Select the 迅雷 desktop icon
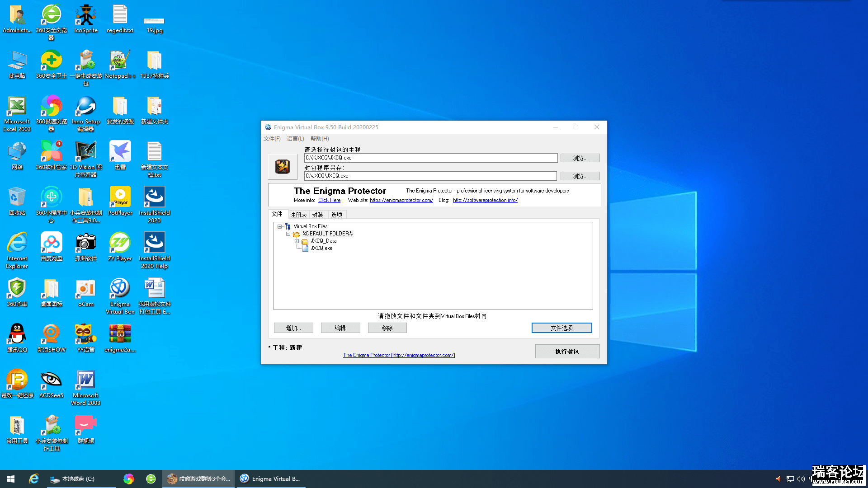868x488 pixels. tap(120, 155)
